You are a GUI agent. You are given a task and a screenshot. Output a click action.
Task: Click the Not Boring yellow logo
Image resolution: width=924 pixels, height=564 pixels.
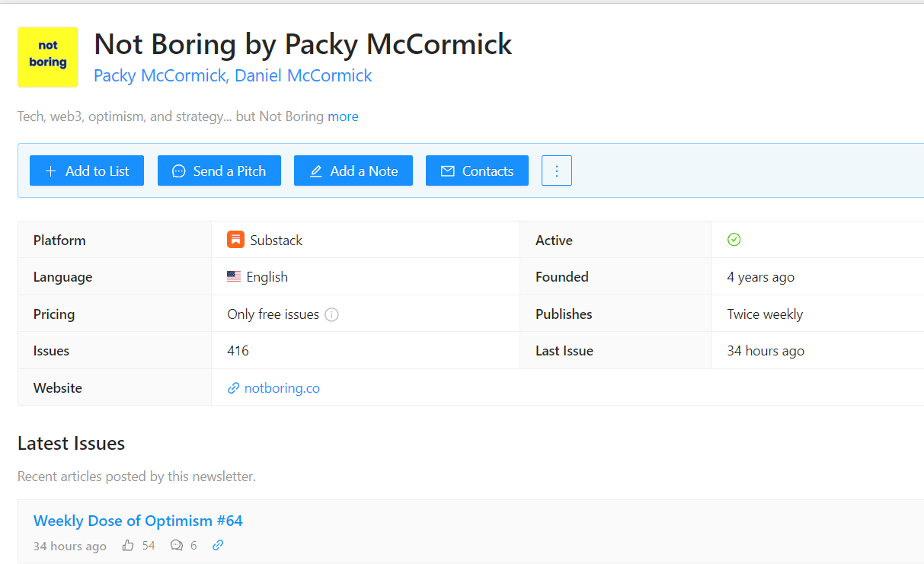(47, 56)
